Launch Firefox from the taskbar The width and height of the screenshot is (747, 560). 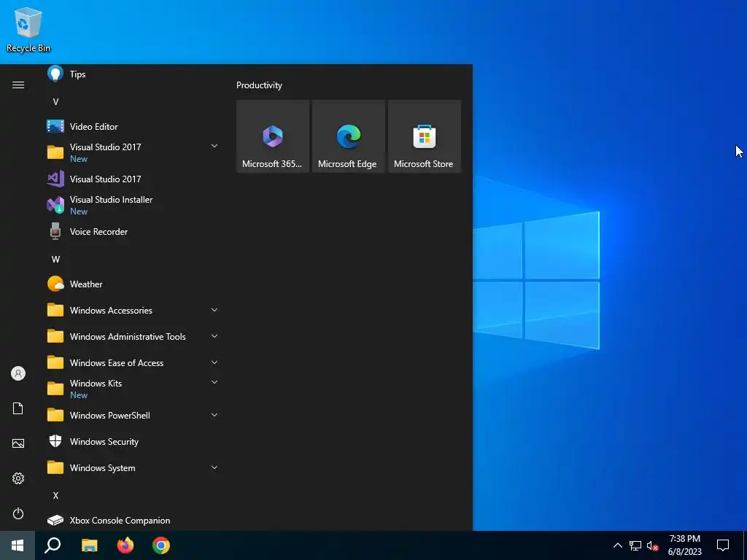(x=125, y=545)
